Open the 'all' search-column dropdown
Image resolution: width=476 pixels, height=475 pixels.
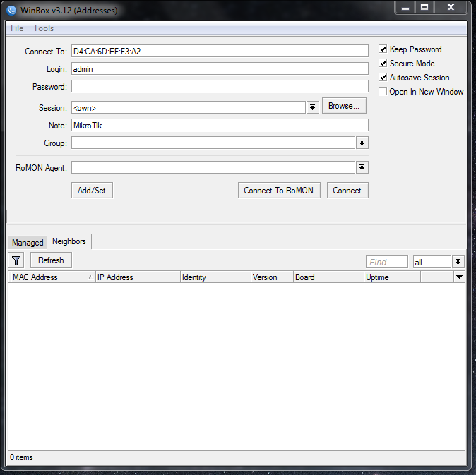[458, 262]
